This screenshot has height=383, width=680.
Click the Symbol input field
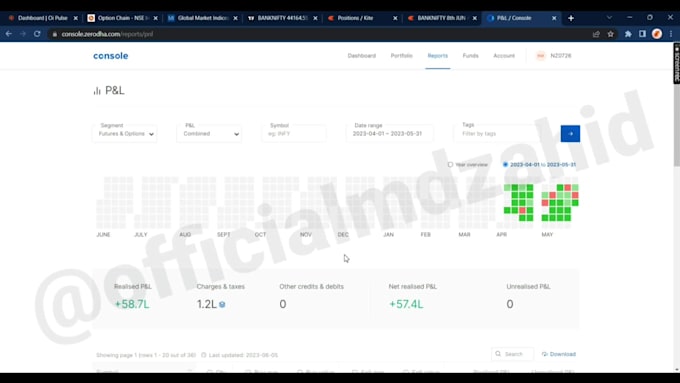pyautogui.click(x=294, y=133)
